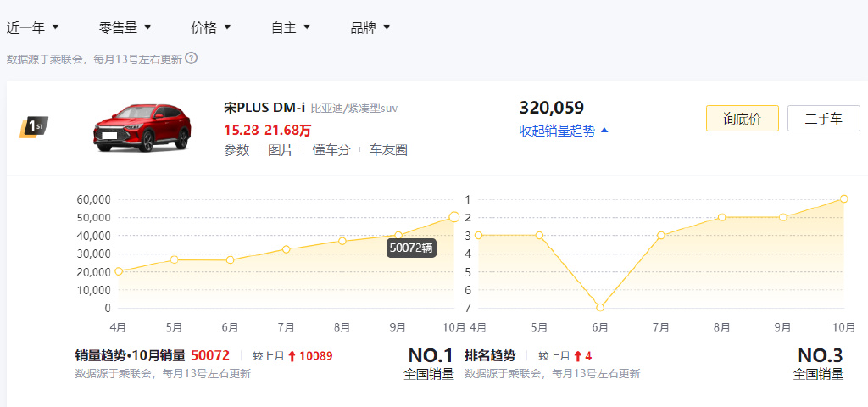The width and height of the screenshot is (868, 407).
Task: Select the 9月 point on sales chart
Action: (x=398, y=236)
